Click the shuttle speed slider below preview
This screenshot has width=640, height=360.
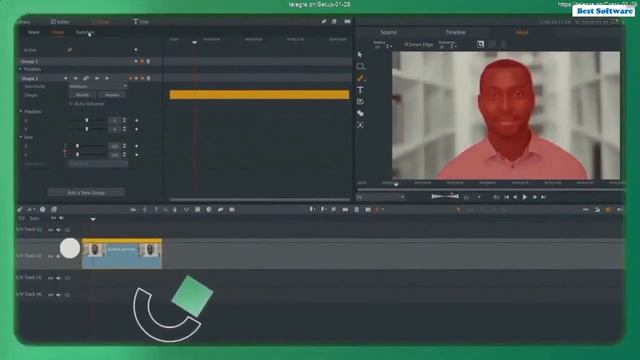click(x=445, y=196)
